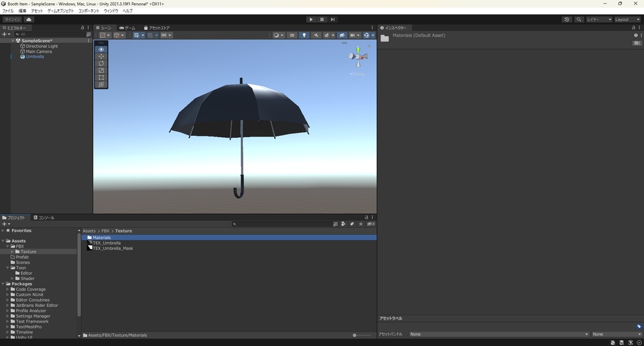Image resolution: width=644 pixels, height=346 pixels.
Task: Toggle hidden objects visibility in scene toolbar
Action: tap(341, 35)
